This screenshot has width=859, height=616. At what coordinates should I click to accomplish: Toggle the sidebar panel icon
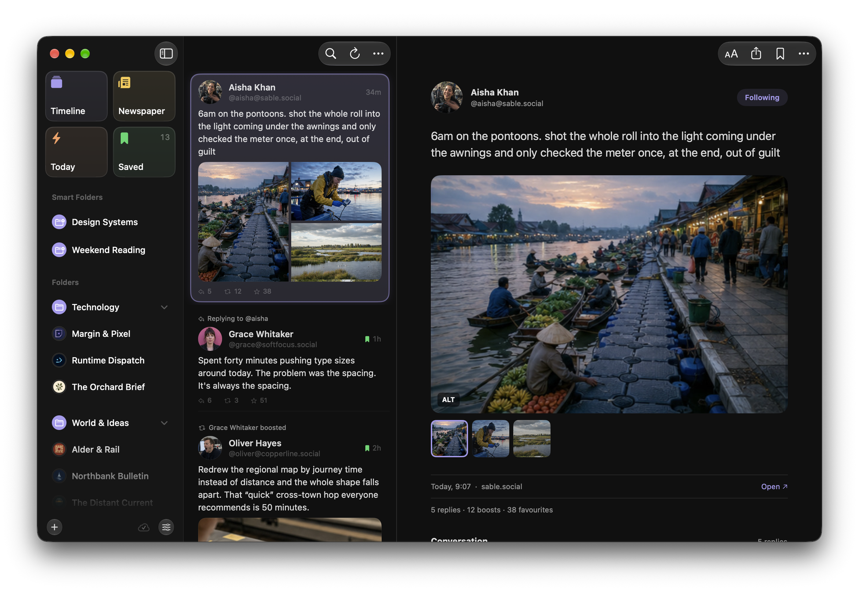(x=166, y=54)
